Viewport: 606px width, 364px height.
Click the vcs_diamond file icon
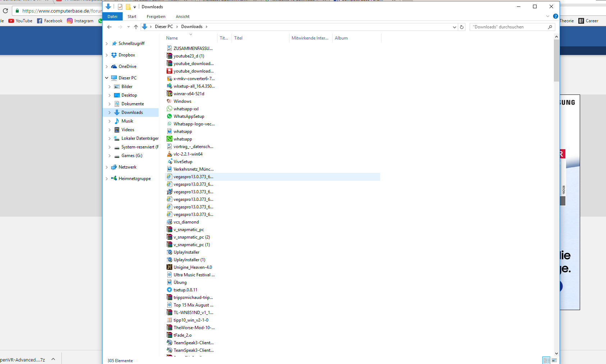click(169, 222)
